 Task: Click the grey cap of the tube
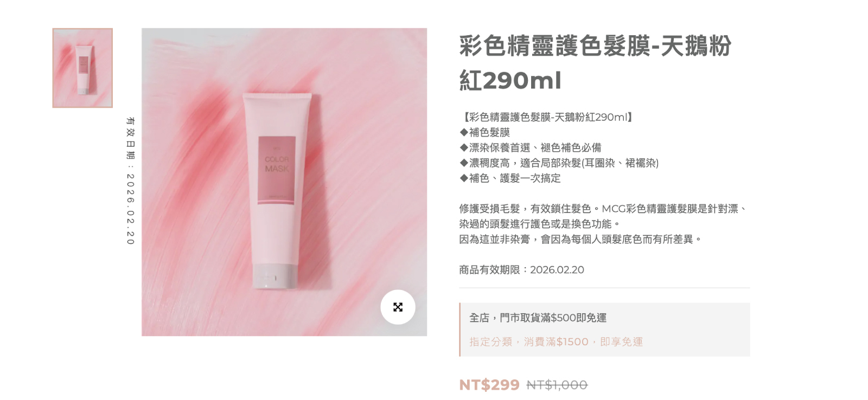tap(275, 275)
